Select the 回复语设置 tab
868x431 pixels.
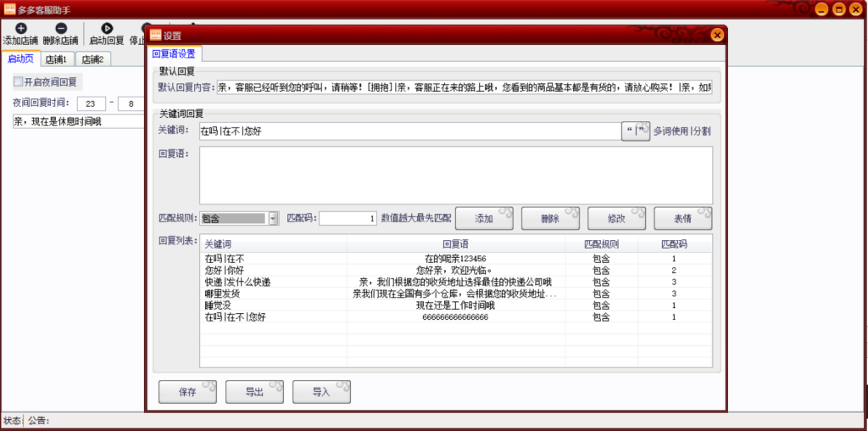pyautogui.click(x=174, y=53)
